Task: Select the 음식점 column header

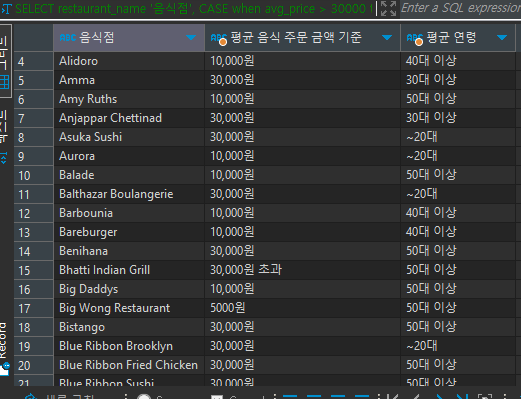Action: tap(129, 37)
